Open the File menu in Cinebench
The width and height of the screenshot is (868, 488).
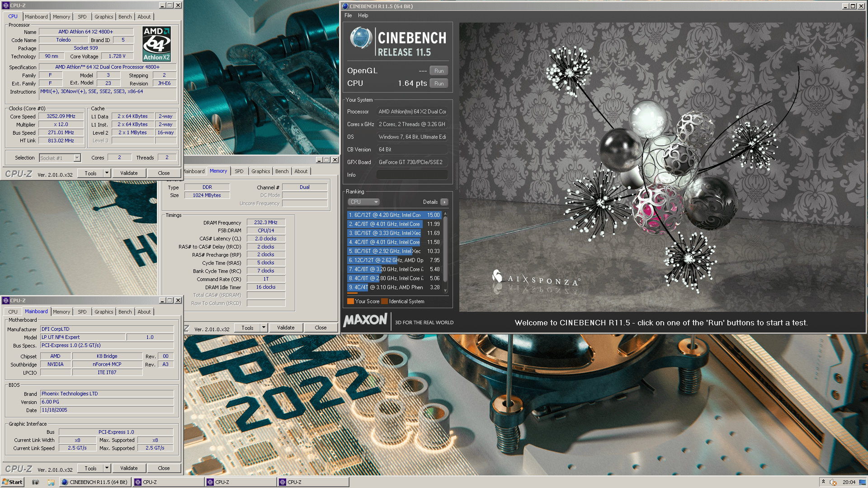click(348, 15)
